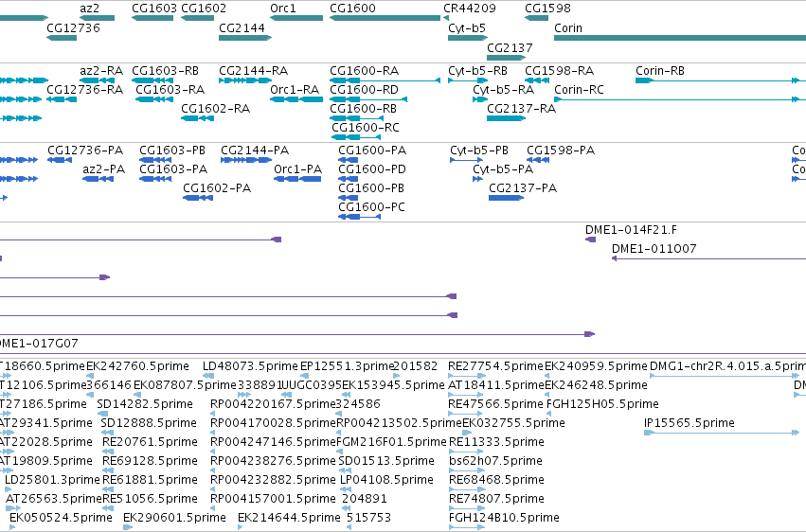Viewport: 806px width, 532px height.
Task: Click the CG12736-PA protein
Action: coord(60,160)
